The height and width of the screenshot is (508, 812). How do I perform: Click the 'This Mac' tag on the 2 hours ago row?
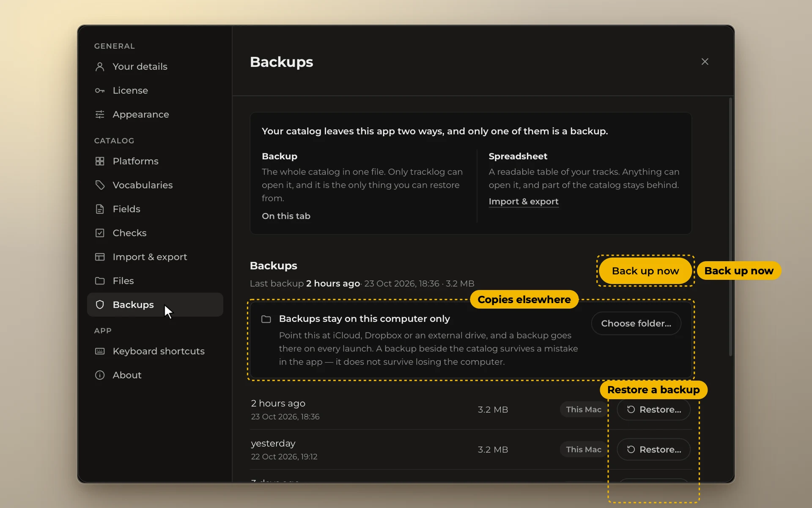tap(584, 409)
